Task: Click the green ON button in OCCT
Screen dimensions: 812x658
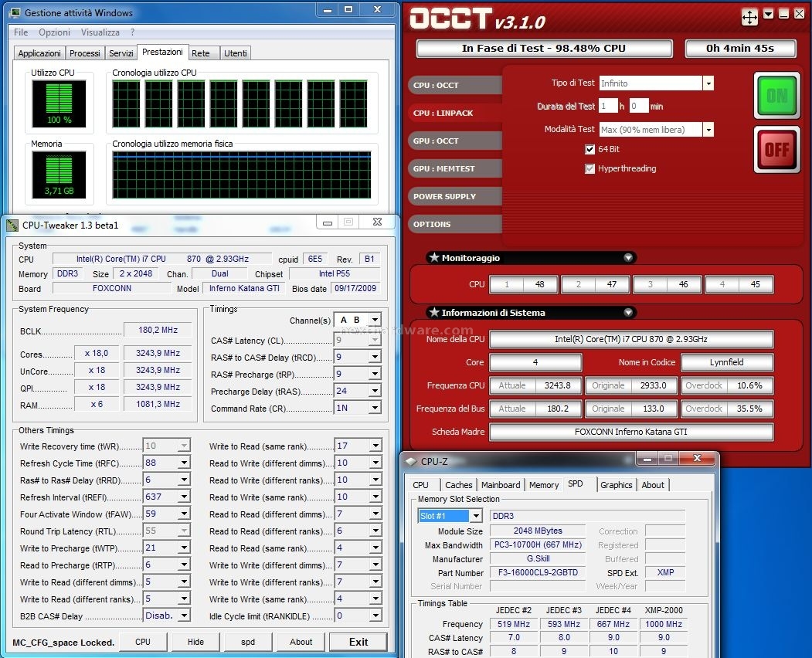Action: click(776, 96)
